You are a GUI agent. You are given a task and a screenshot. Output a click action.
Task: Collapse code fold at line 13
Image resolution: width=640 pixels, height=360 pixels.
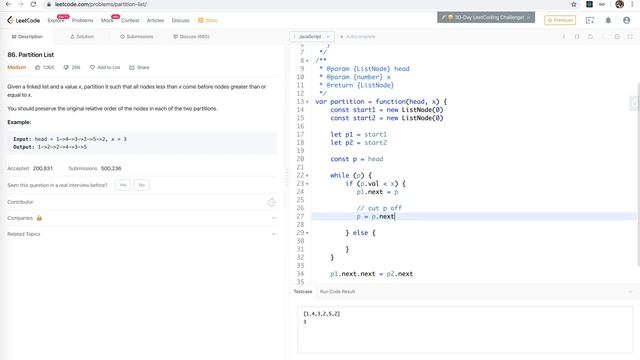[x=307, y=102]
